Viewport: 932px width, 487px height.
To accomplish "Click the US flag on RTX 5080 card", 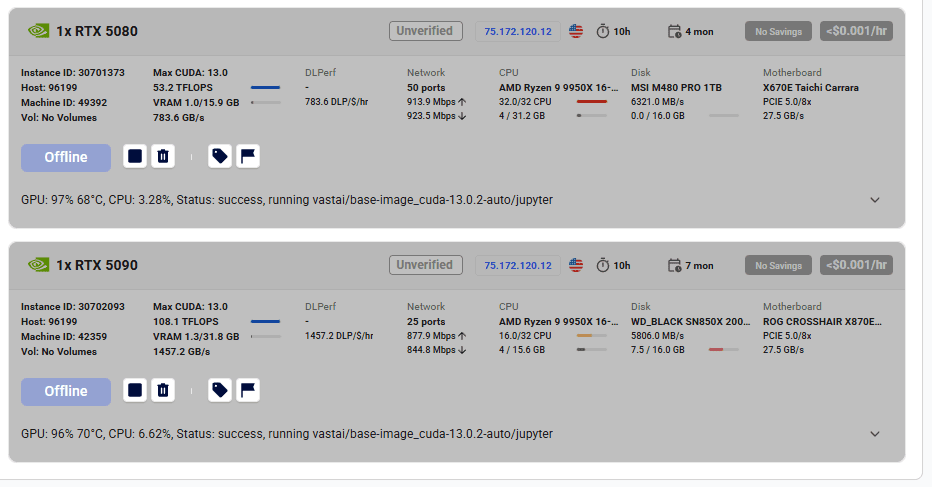I will coord(575,31).
